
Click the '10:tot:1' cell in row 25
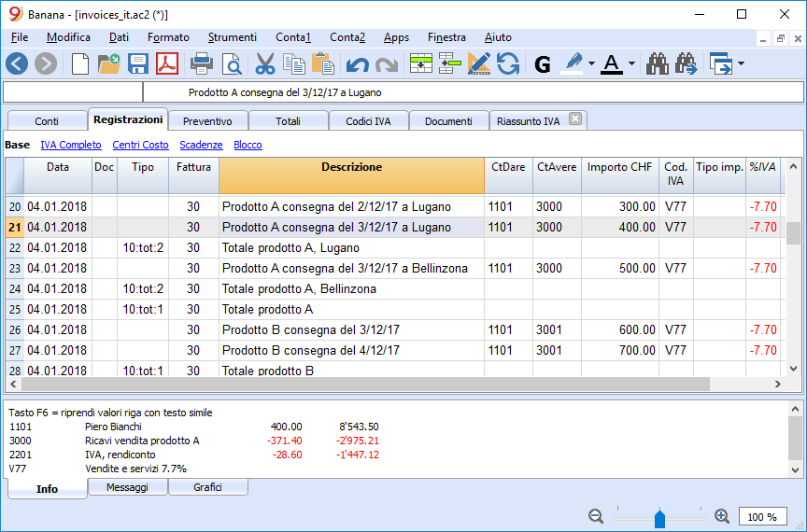click(x=143, y=310)
